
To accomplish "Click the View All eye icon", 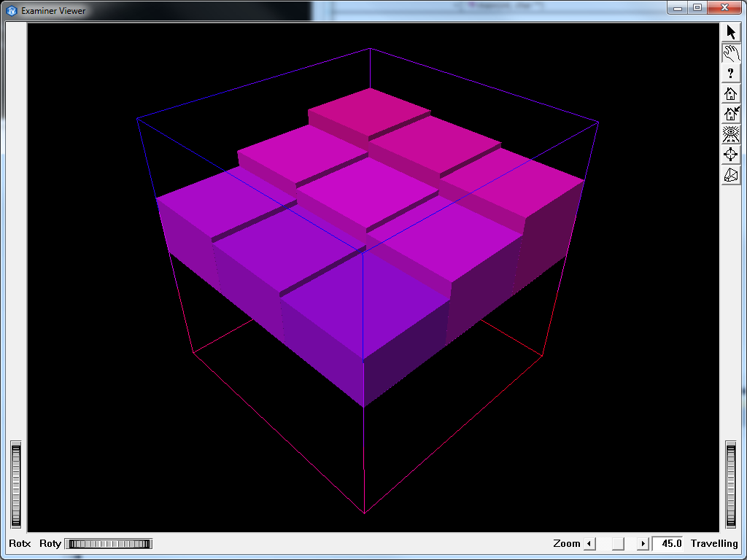I will (731, 134).
